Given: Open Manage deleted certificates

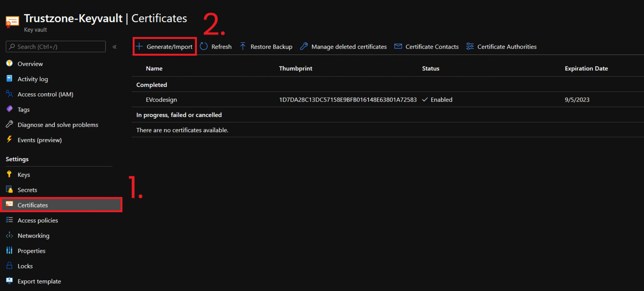Looking at the screenshot, I should pos(343,46).
